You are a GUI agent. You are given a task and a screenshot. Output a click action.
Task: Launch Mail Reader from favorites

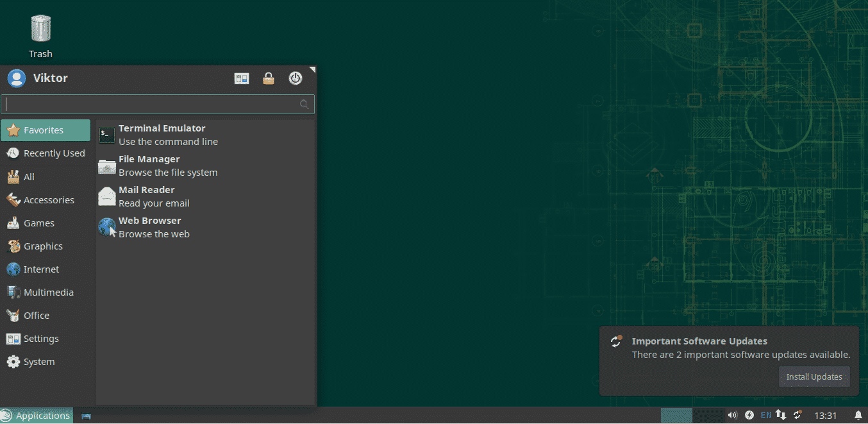pyautogui.click(x=205, y=196)
